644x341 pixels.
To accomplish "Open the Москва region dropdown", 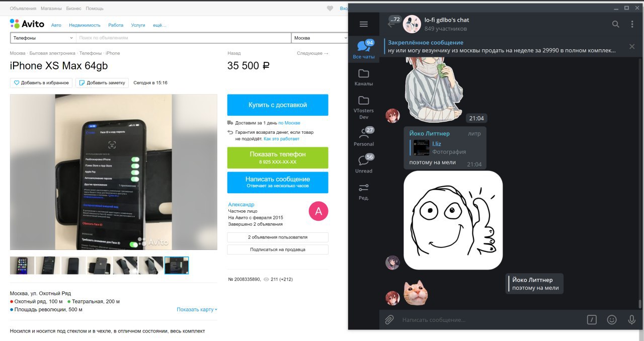I will 319,38.
